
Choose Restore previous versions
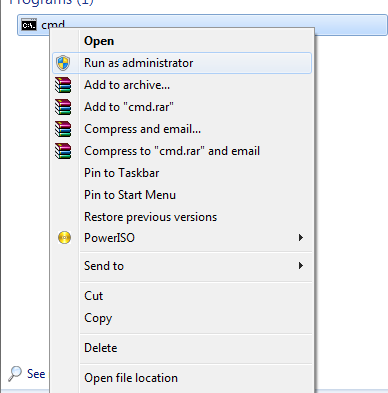(182, 217)
